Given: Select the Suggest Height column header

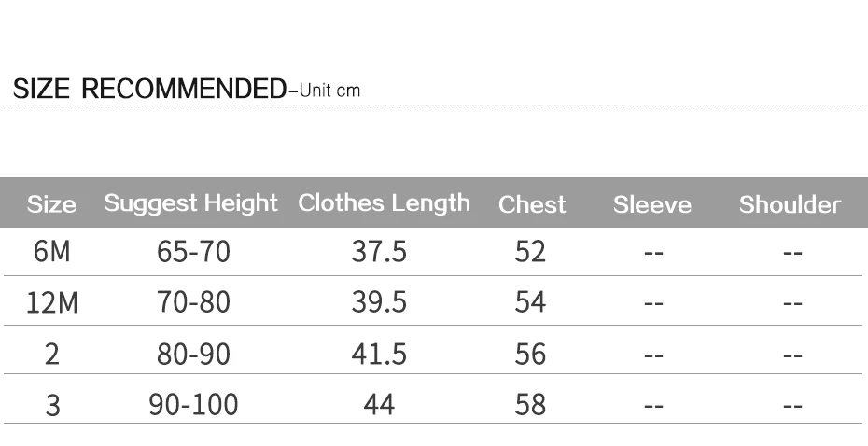Looking at the screenshot, I should pyautogui.click(x=191, y=204).
